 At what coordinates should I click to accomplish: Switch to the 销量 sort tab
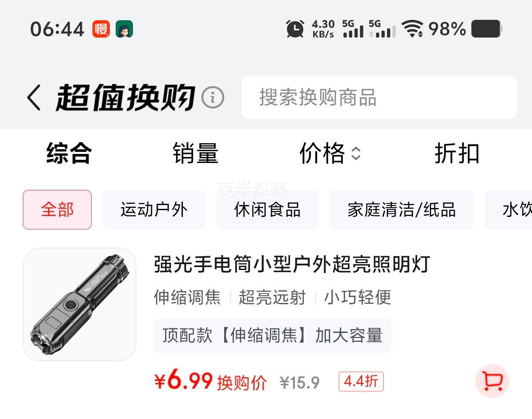click(195, 153)
